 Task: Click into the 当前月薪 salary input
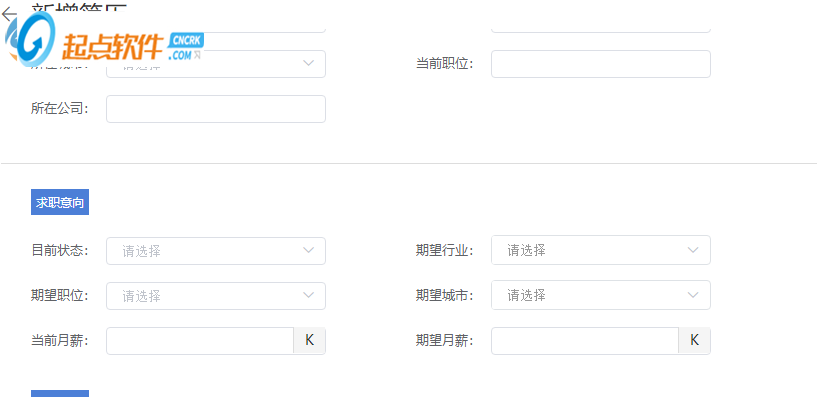tap(200, 341)
